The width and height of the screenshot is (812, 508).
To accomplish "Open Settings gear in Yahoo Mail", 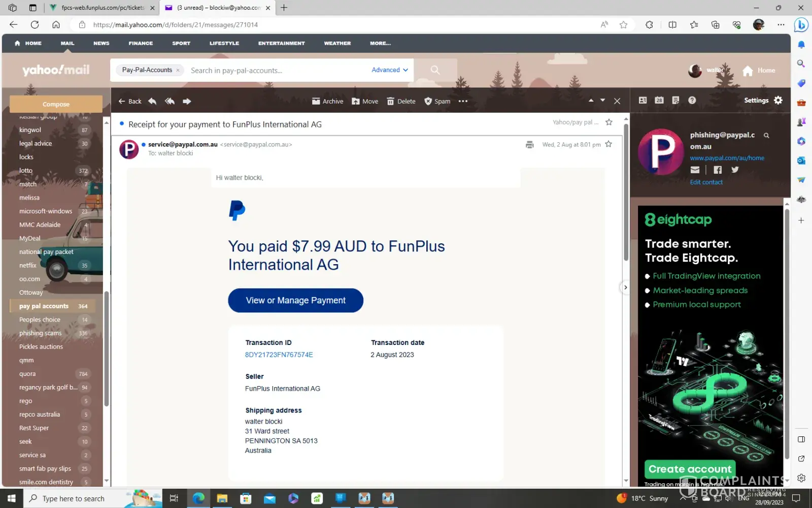I will [x=778, y=101].
